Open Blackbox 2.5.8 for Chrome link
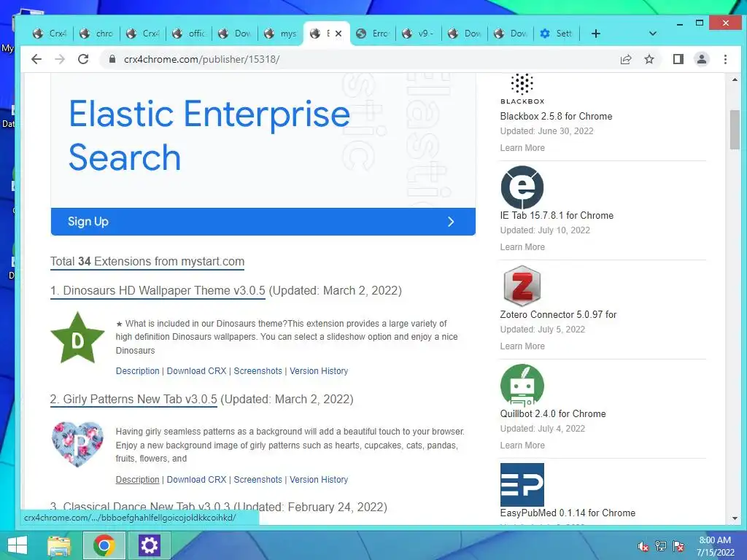Viewport: 747px width, 560px height. (556, 116)
